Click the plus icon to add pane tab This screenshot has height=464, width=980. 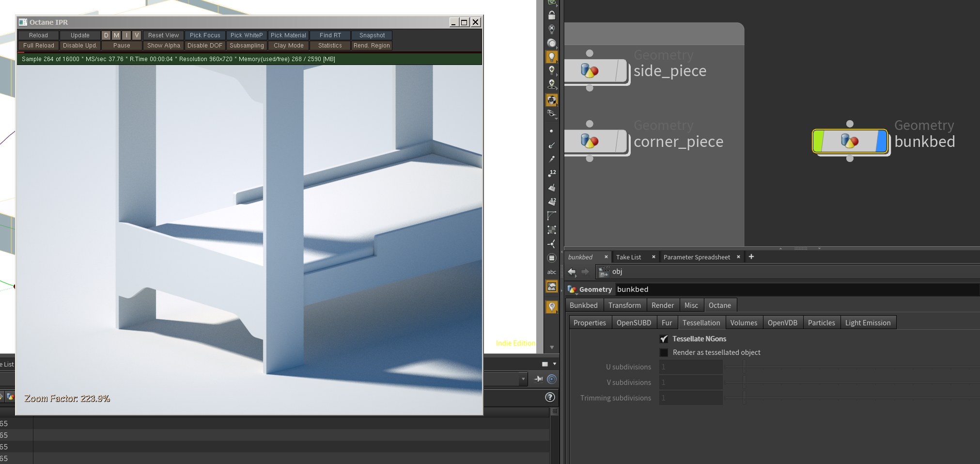click(x=751, y=256)
